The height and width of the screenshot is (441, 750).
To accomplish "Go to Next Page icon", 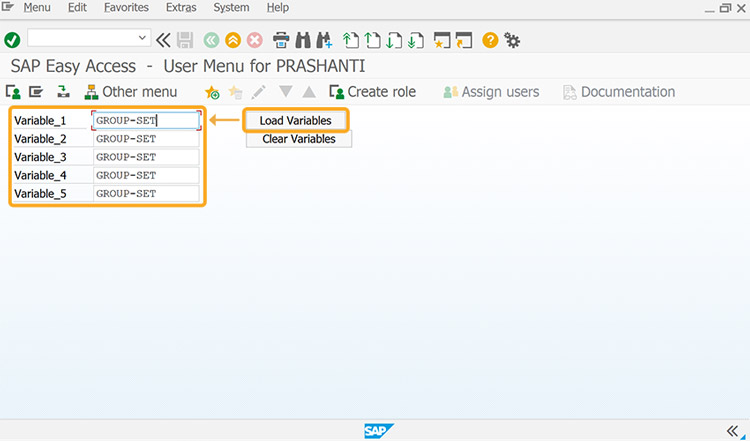I will click(394, 40).
